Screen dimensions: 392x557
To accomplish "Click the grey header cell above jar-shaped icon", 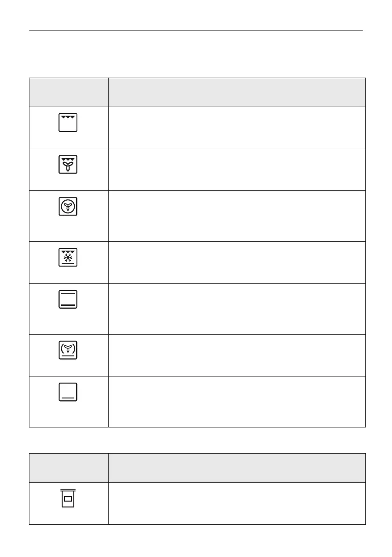I will tap(69, 468).
